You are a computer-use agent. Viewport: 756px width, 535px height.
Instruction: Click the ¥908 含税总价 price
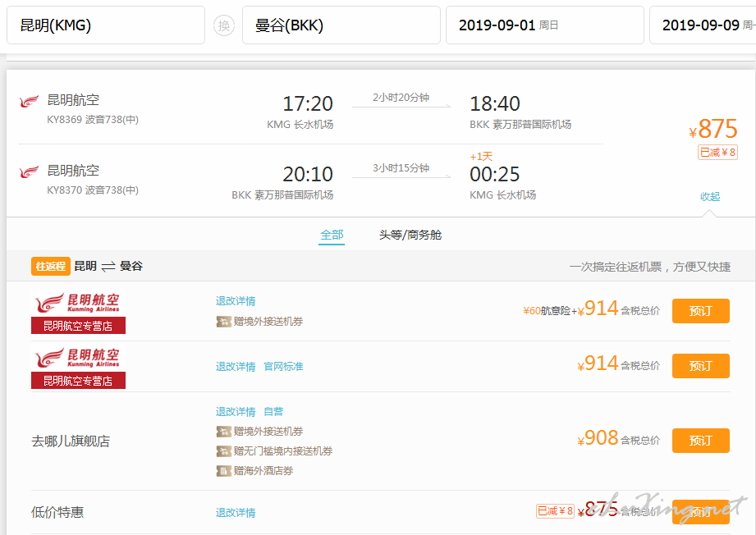[x=619, y=439]
